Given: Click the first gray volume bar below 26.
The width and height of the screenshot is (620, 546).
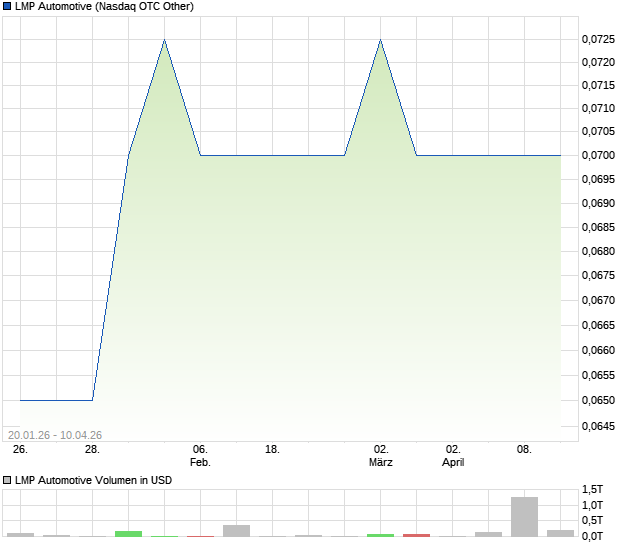Looking at the screenshot, I should coord(21,535).
